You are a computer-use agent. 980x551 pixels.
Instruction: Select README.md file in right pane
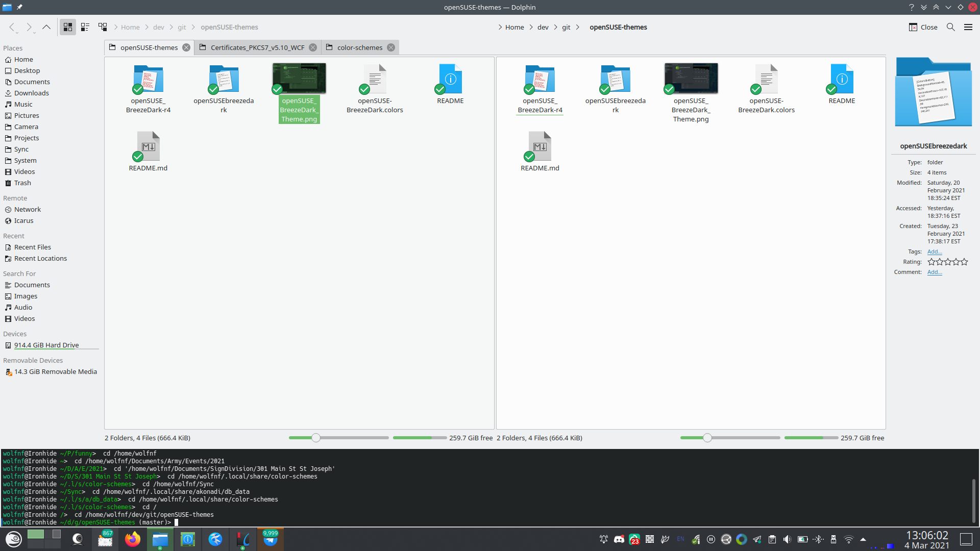click(540, 152)
